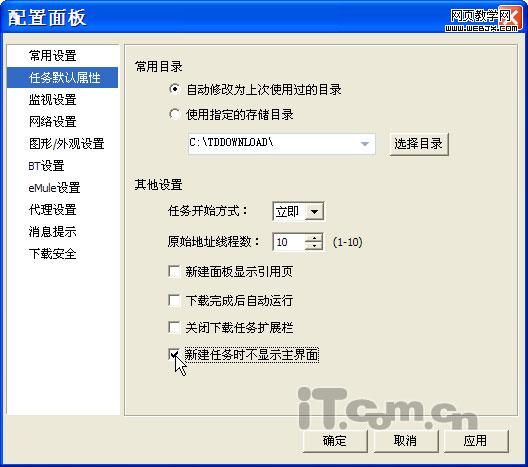Viewport: 528px width, 467px height.
Task: Choose 自动修改为上次使用过的目录 radio button
Action: (174, 89)
